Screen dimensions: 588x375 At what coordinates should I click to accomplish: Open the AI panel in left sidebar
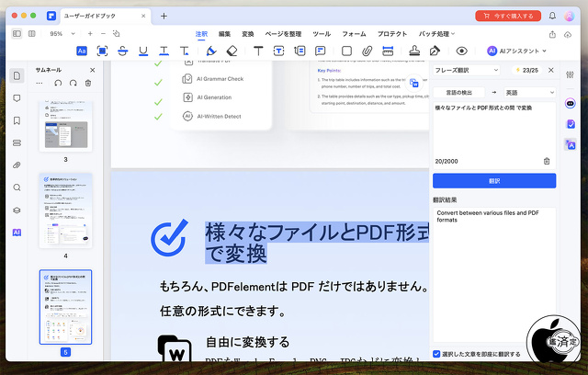pyautogui.click(x=17, y=233)
